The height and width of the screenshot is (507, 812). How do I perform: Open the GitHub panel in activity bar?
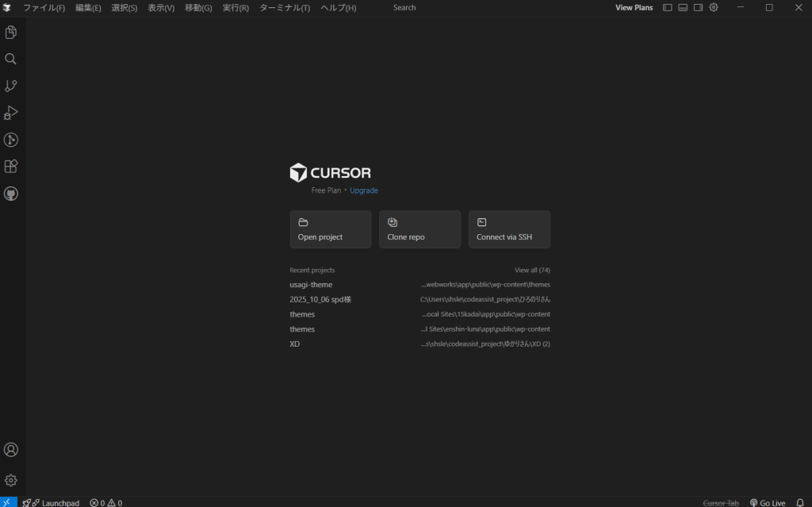[11, 194]
